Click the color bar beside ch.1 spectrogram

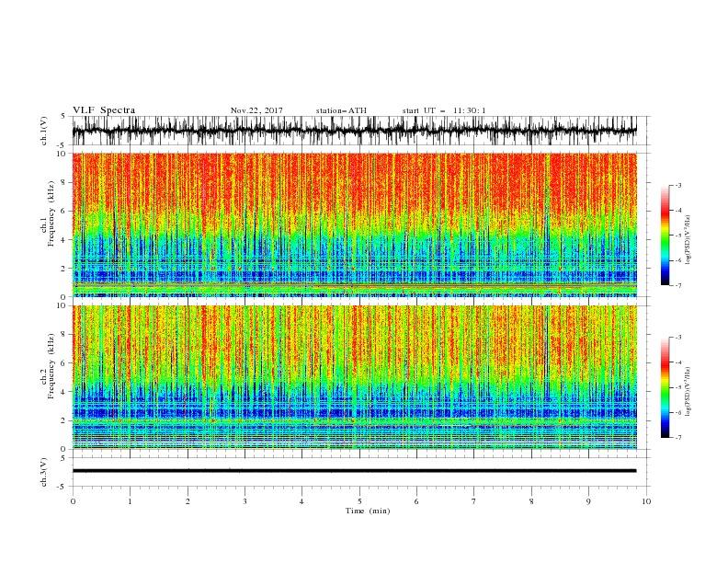(x=665, y=236)
